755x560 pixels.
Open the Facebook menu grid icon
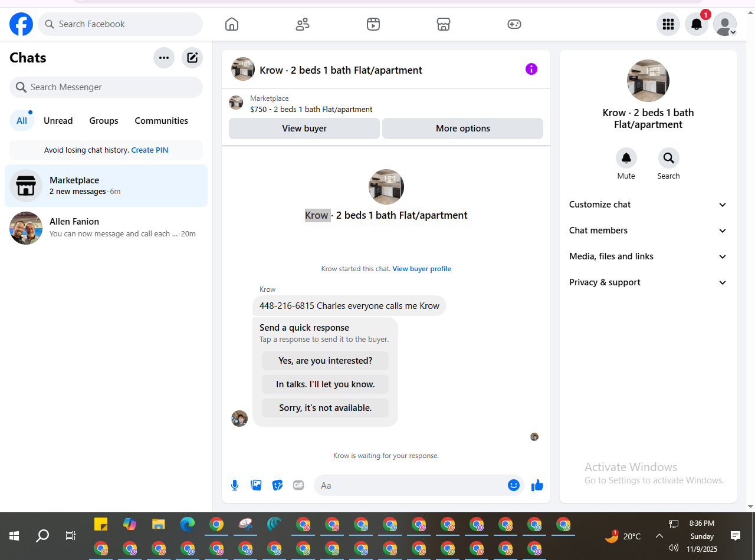coord(668,24)
